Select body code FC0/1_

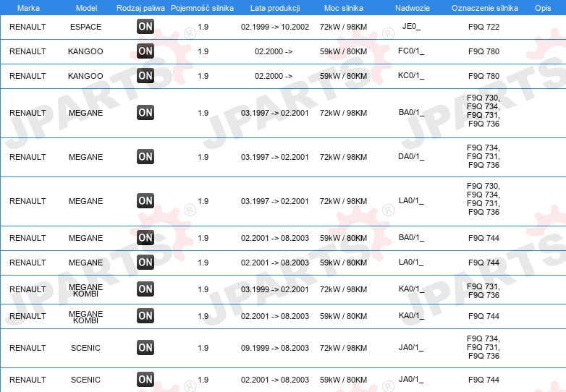[x=411, y=51]
